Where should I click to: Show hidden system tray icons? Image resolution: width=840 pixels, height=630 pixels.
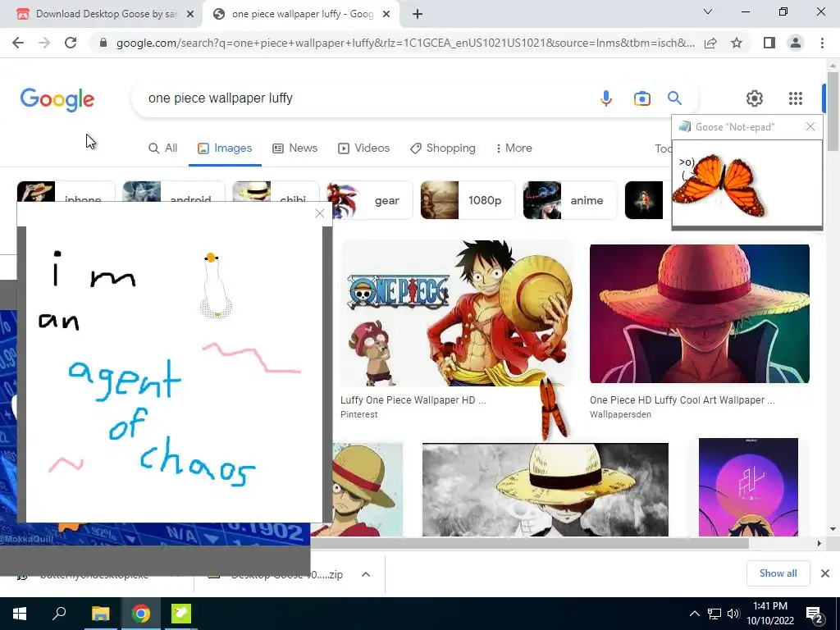(694, 614)
